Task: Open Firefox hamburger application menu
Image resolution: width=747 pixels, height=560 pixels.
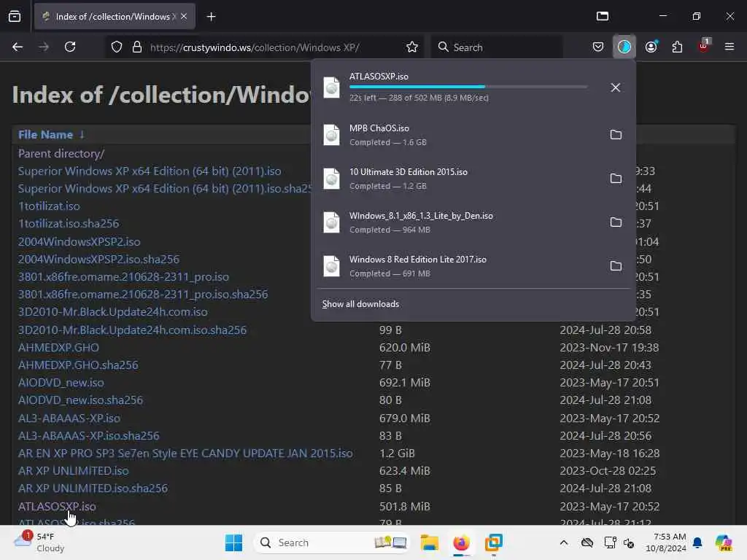Action: pyautogui.click(x=729, y=47)
